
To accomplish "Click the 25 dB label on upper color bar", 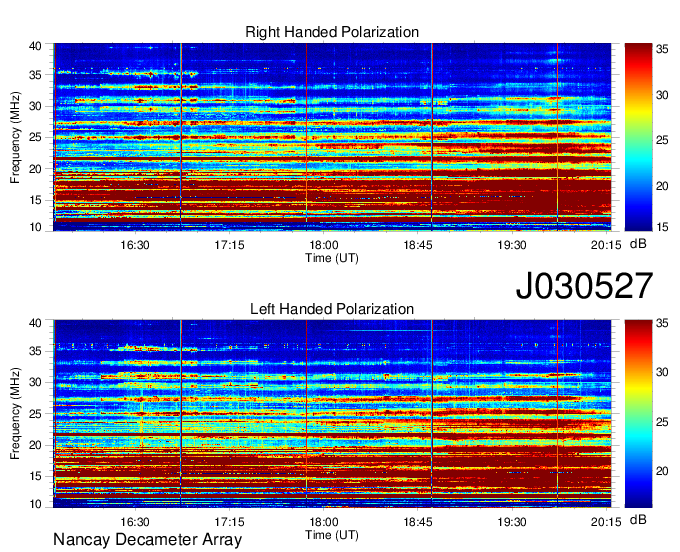I will [662, 140].
